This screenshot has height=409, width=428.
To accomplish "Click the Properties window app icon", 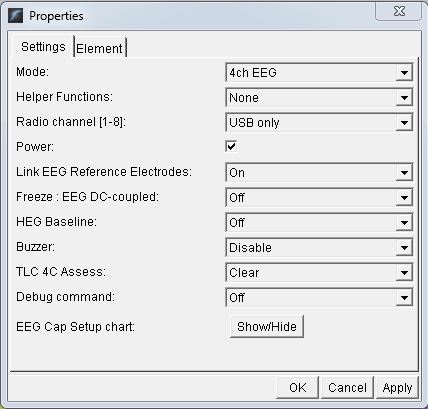I will point(15,15).
